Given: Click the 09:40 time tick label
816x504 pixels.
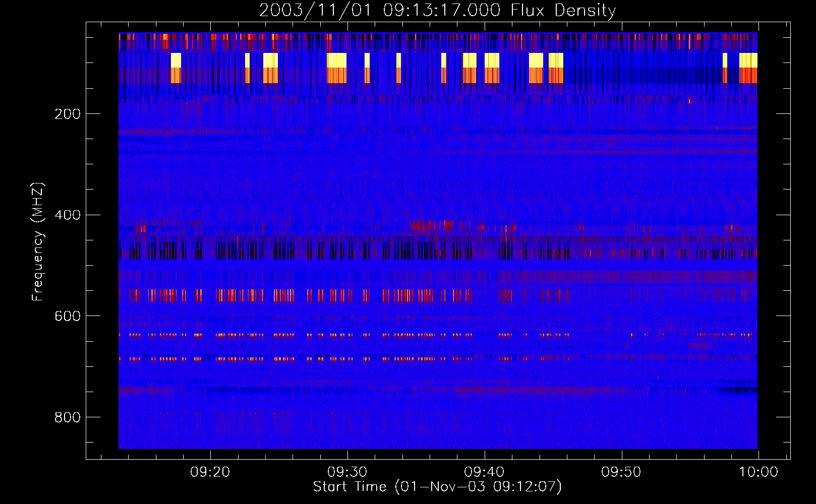Looking at the screenshot, I should click(x=484, y=472).
